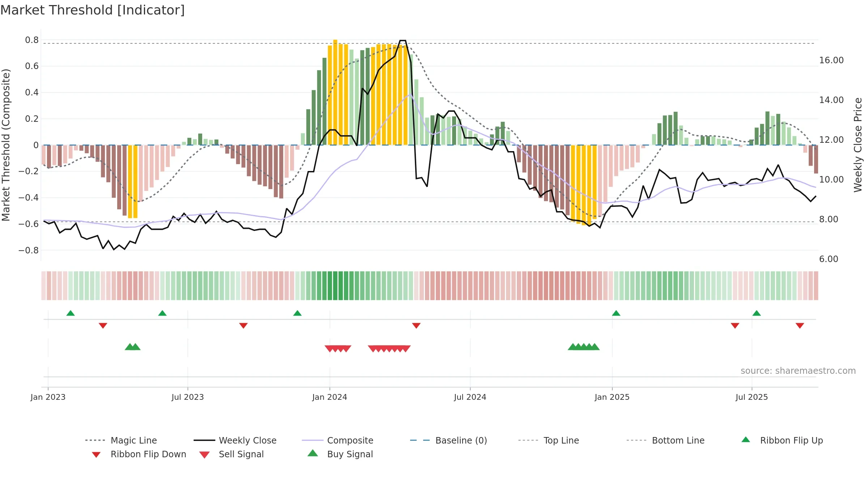Toggle the Baseline (0) legend entry

click(x=448, y=440)
